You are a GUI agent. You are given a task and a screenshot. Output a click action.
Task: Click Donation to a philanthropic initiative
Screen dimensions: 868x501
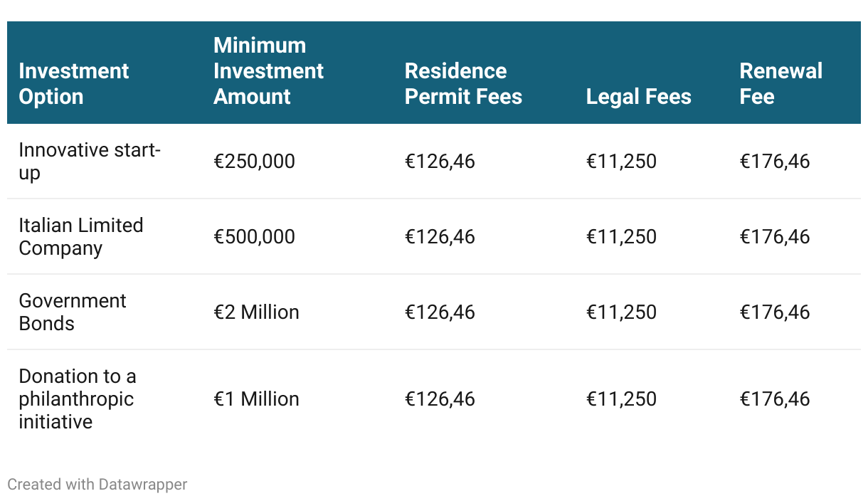(78, 399)
